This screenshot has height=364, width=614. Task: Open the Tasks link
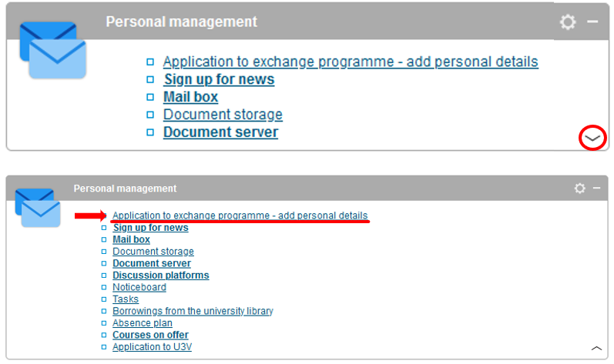[126, 299]
